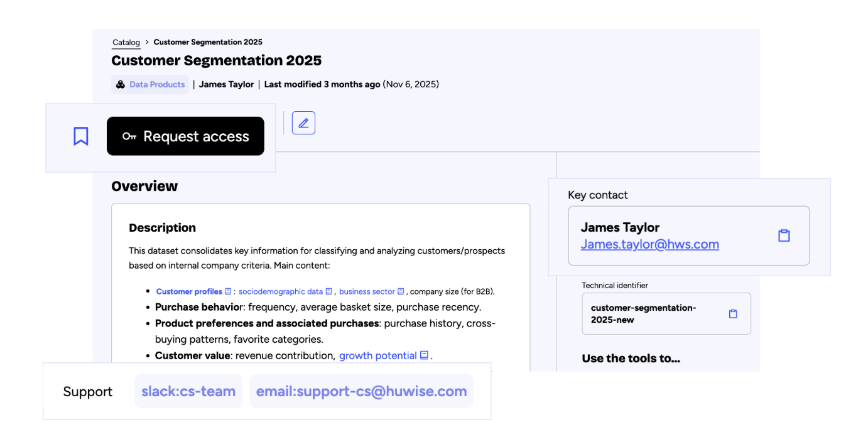The width and height of the screenshot is (868, 437).
Task: Click James Taylor author name in header
Action: pos(226,85)
